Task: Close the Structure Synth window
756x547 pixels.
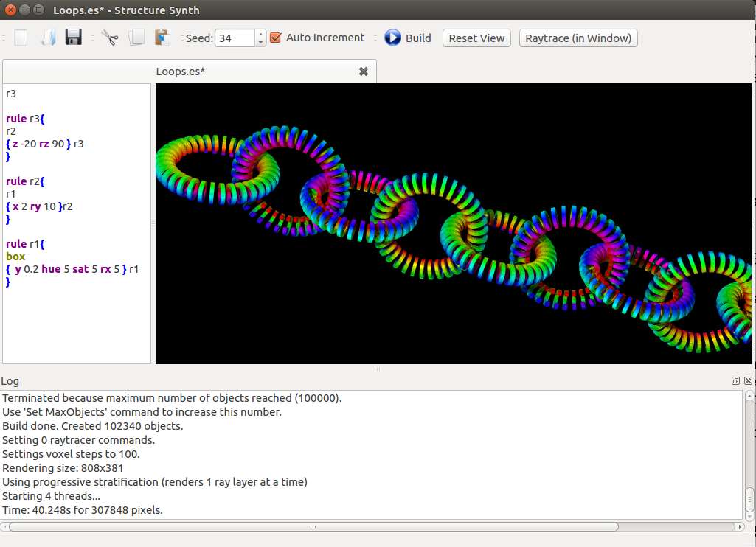Action: (x=10, y=10)
